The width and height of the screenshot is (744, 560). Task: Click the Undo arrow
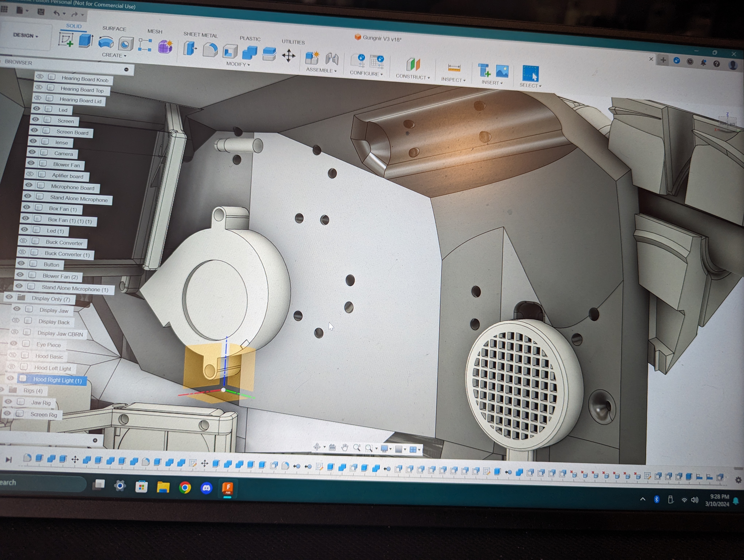pos(57,13)
